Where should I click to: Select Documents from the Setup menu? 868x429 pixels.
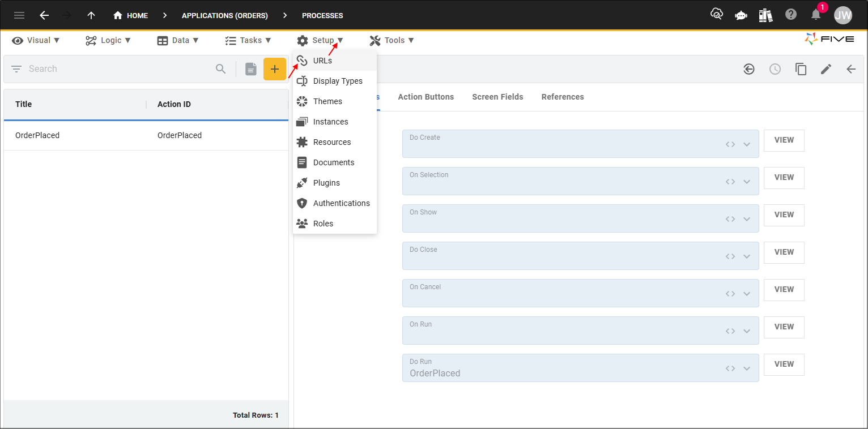point(335,162)
